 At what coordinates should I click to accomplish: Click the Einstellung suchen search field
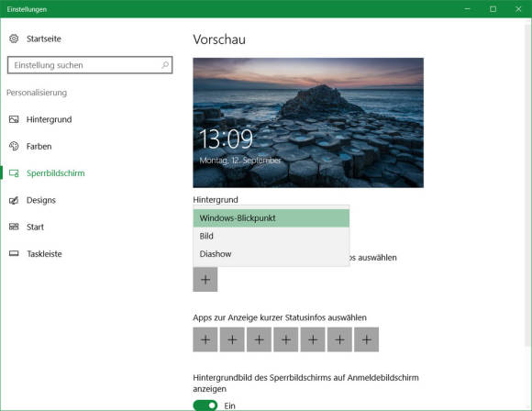point(90,65)
